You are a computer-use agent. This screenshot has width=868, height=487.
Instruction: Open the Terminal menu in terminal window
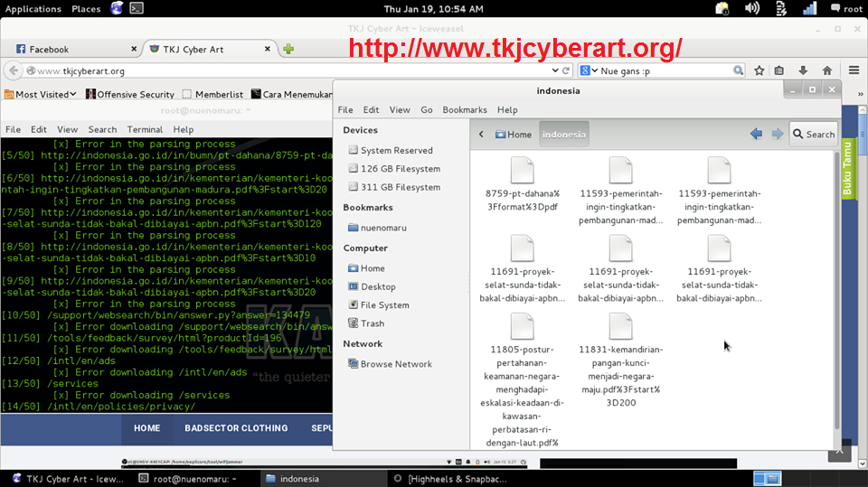(145, 129)
